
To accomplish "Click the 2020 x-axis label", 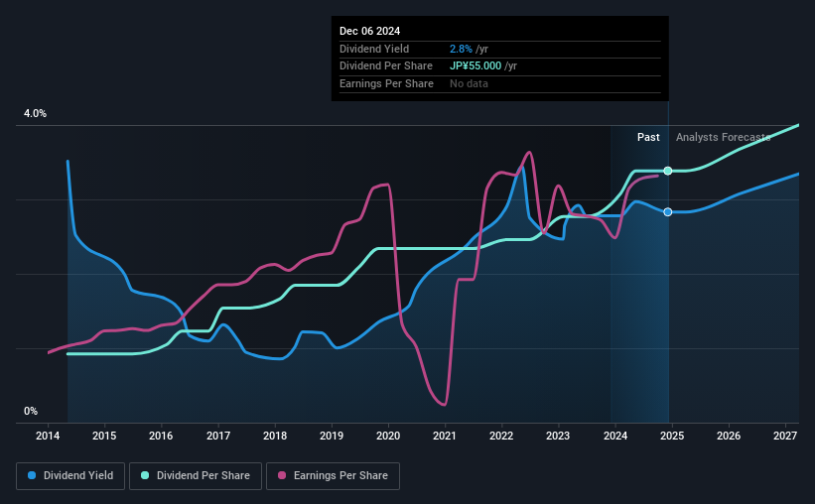I will (x=388, y=436).
